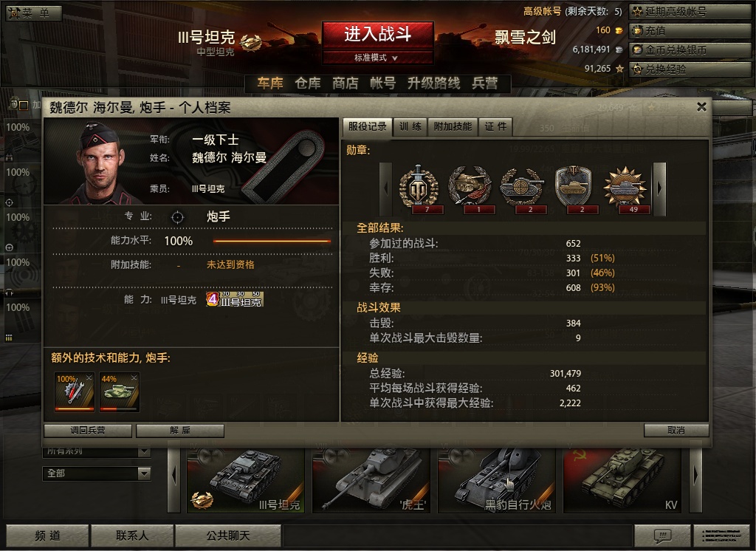Click the proficiency level progress bar

[272, 241]
